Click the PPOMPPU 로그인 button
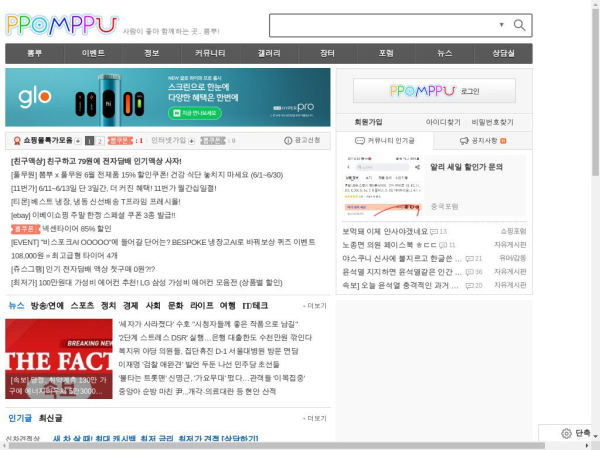This screenshot has height=450, width=600. coord(434,91)
